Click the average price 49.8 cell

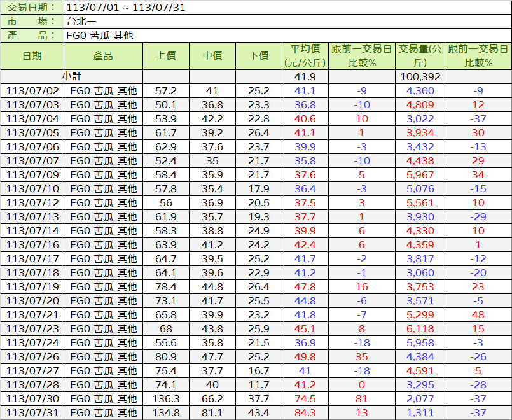(x=305, y=356)
